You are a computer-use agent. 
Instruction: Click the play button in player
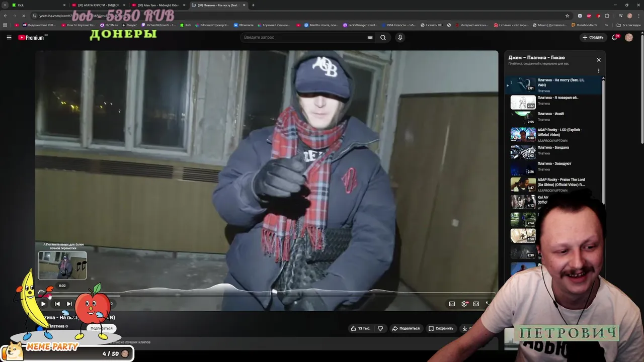(x=43, y=304)
